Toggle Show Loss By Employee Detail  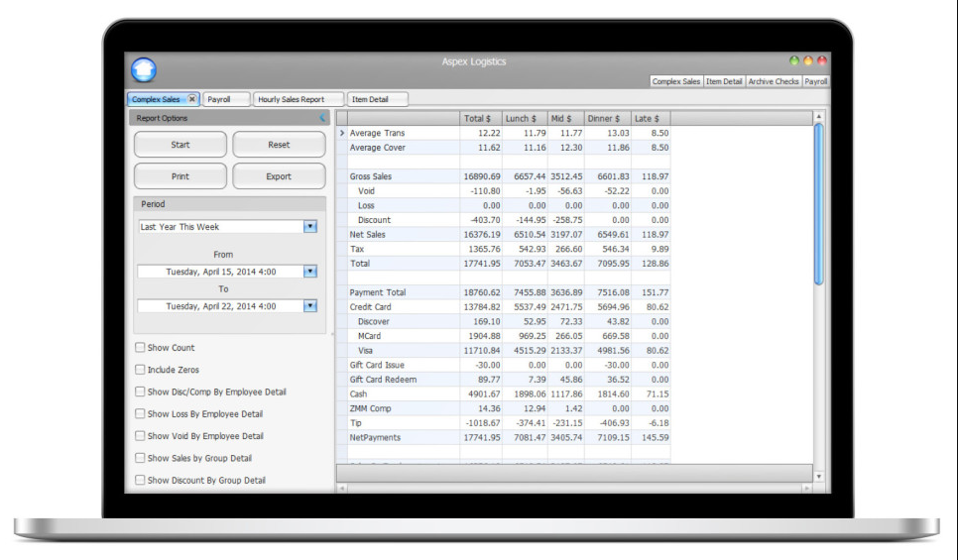[x=140, y=413]
